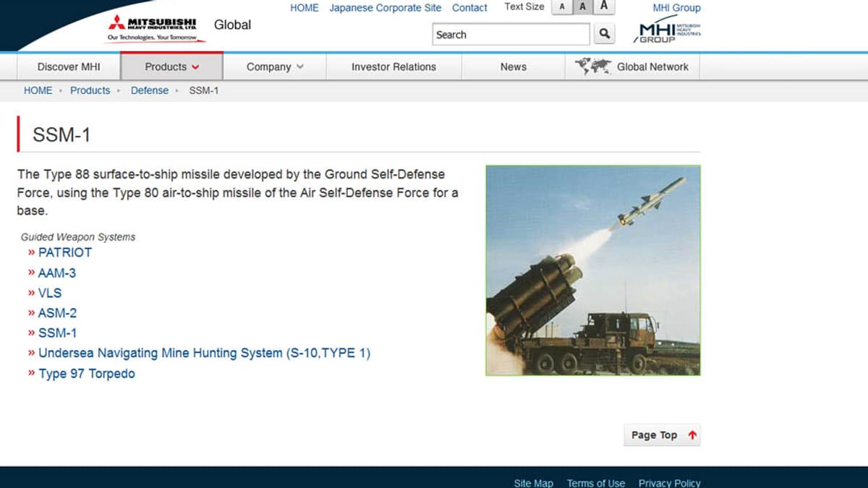Screen dimensions: 868x488
Task: Click the search magnifier button
Action: 605,34
